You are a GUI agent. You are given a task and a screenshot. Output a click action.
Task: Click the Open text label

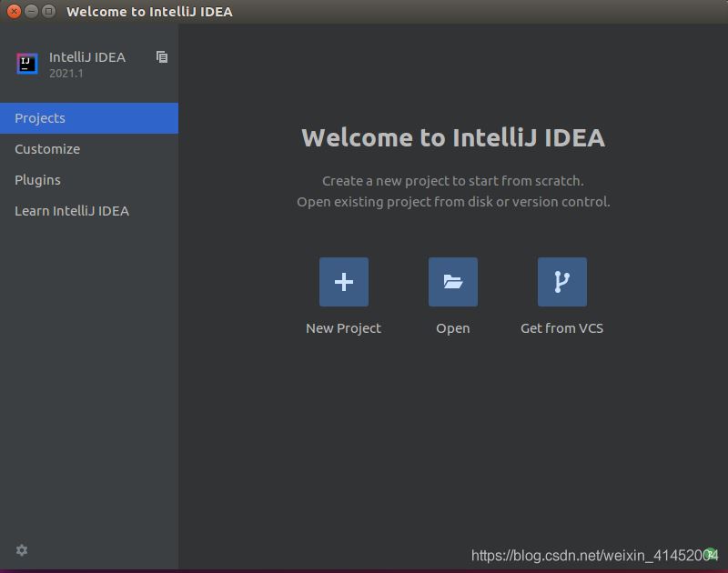pyautogui.click(x=452, y=328)
